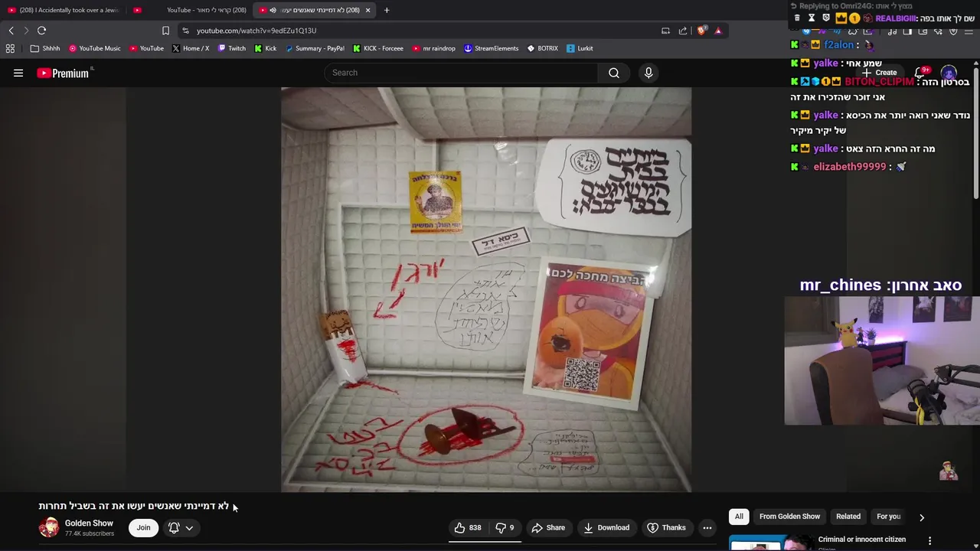Click the YouTube Premium logo
Image resolution: width=980 pixels, height=551 pixels.
tap(64, 73)
